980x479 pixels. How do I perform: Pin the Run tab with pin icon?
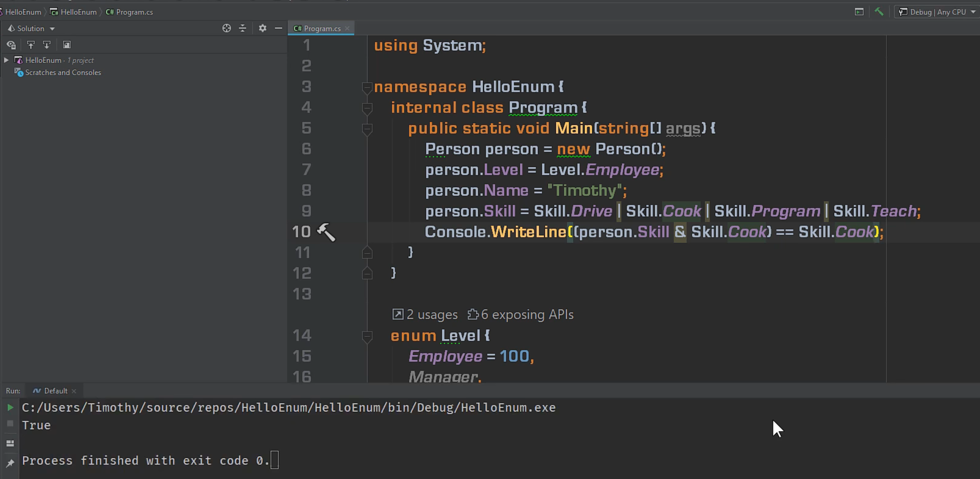coord(10,463)
